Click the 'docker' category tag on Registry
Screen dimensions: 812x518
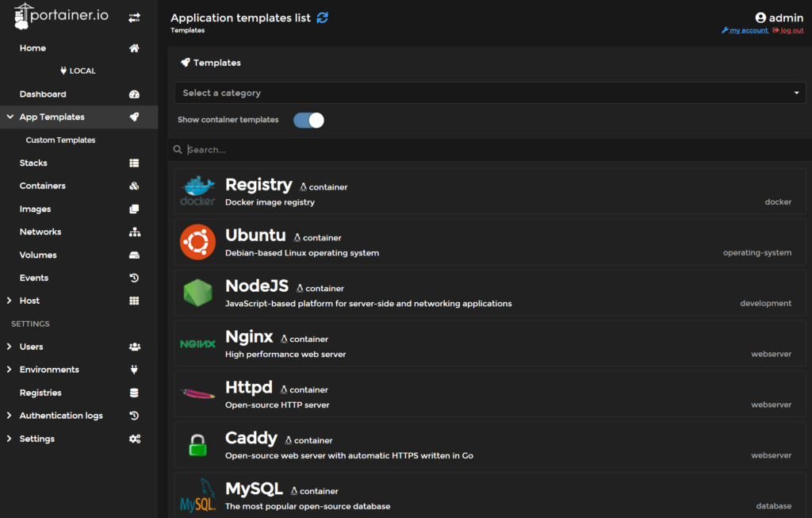click(778, 202)
